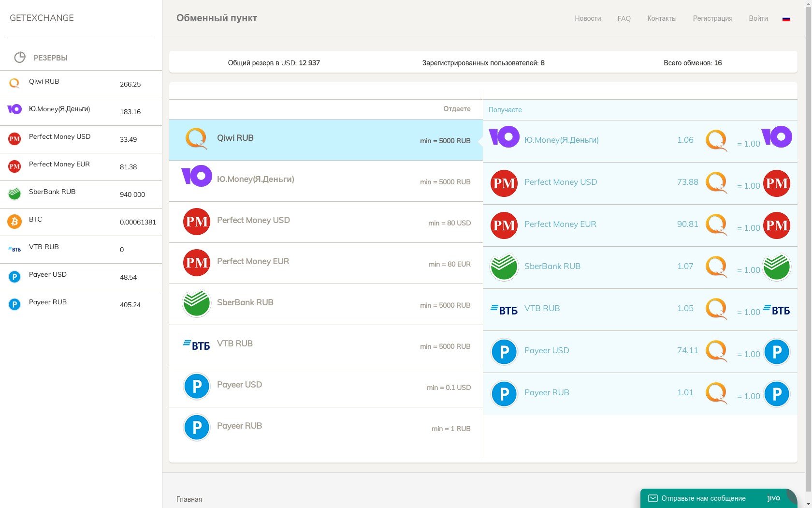Click the Главная footer link

click(x=189, y=499)
